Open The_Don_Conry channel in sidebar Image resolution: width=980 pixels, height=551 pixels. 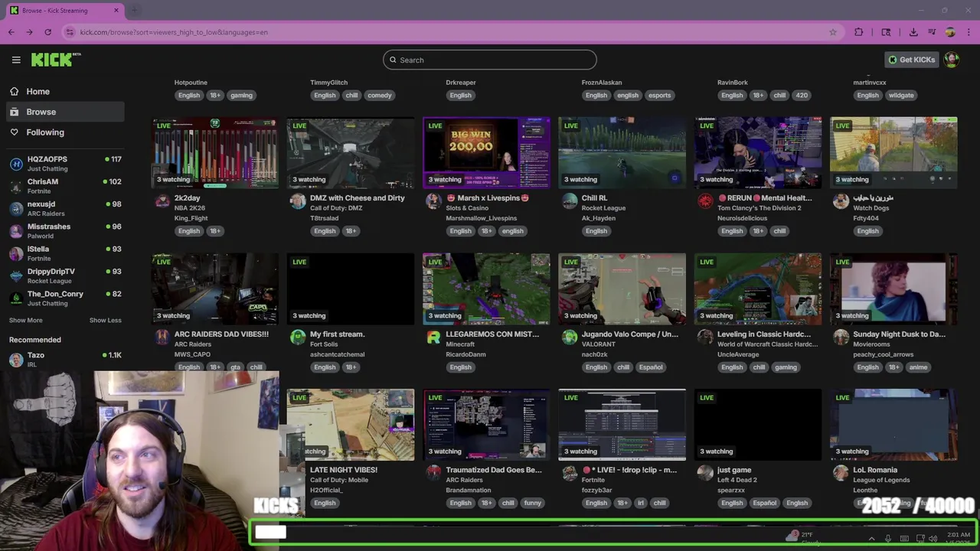[x=65, y=298]
